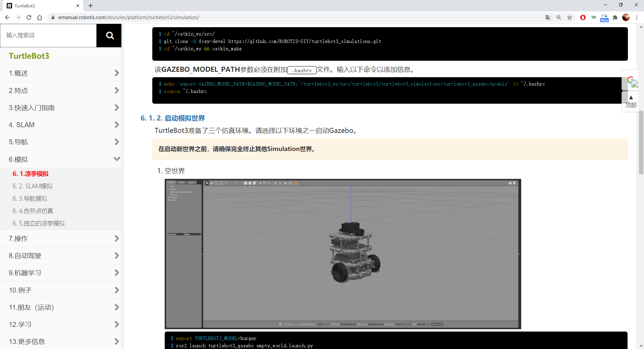644x349 pixels.
Task: Expand the 10.例子 section
Action: coord(61,290)
